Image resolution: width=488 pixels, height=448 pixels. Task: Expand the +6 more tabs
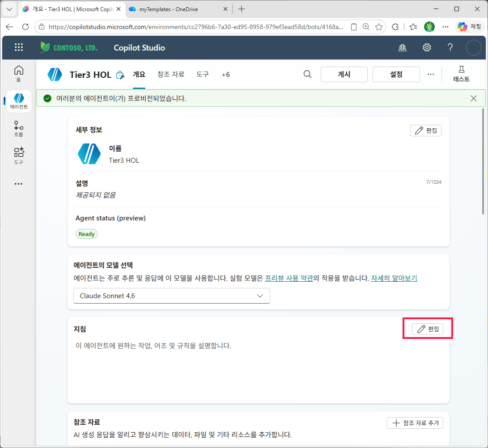[x=225, y=75]
